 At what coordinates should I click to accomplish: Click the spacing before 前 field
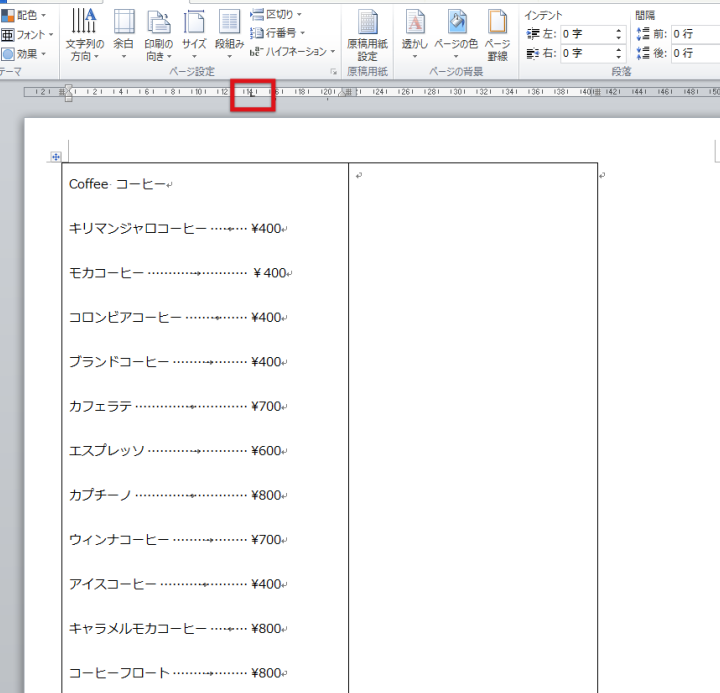tap(695, 34)
